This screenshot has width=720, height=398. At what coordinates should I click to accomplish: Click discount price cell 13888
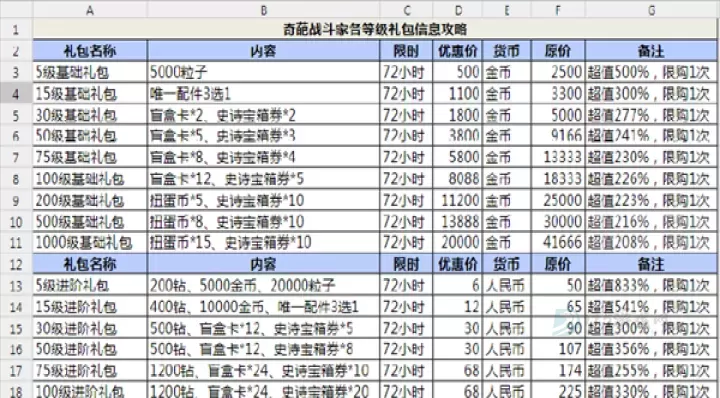click(457, 221)
